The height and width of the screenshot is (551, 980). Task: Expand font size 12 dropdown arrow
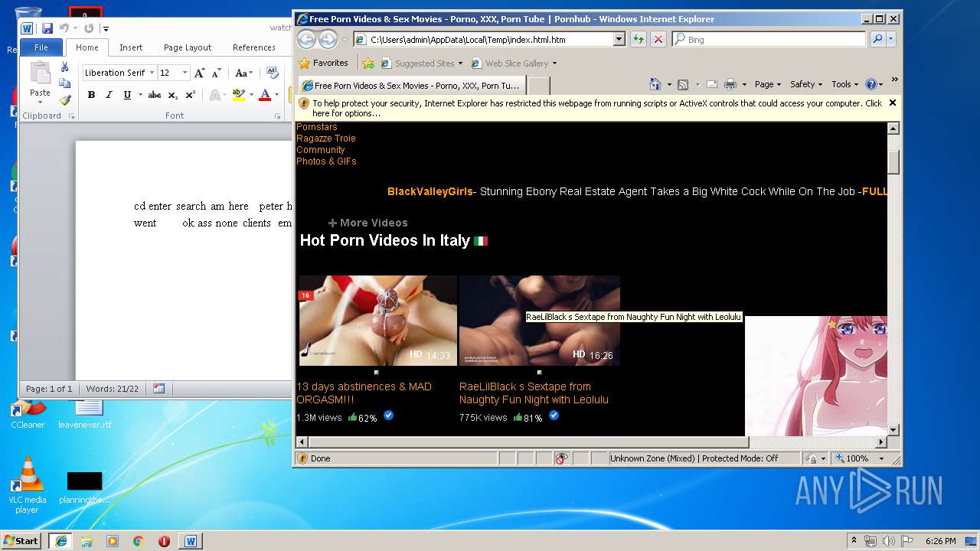point(185,73)
